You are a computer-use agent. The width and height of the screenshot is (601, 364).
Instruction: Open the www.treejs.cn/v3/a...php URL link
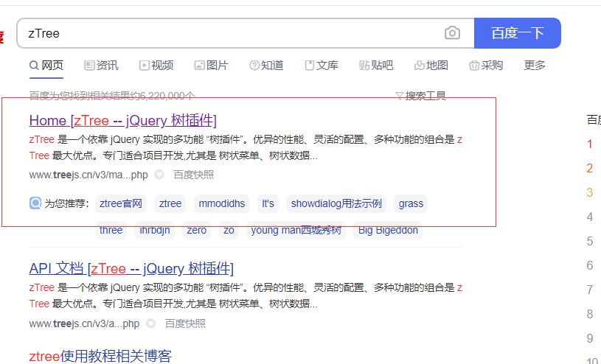[x=84, y=323]
